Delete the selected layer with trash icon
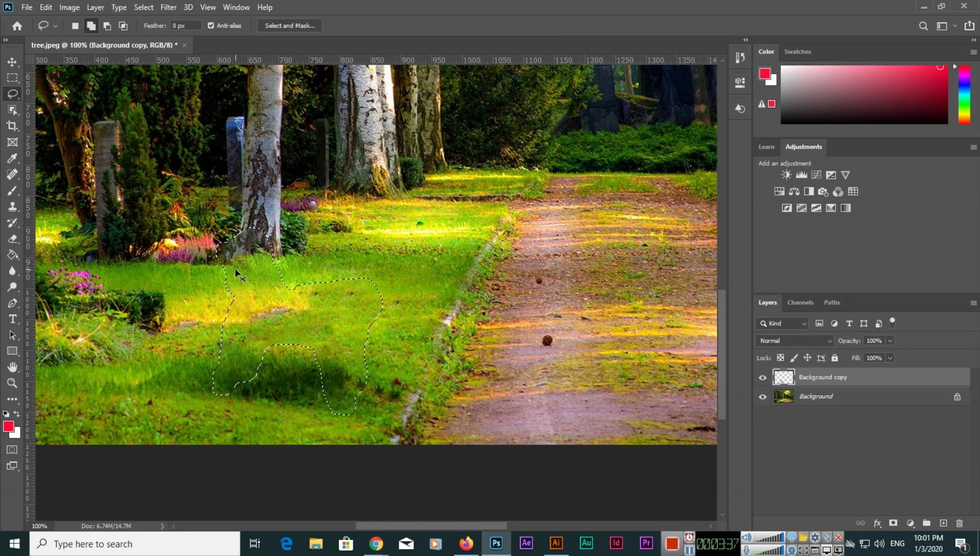The image size is (980, 556). tap(959, 523)
